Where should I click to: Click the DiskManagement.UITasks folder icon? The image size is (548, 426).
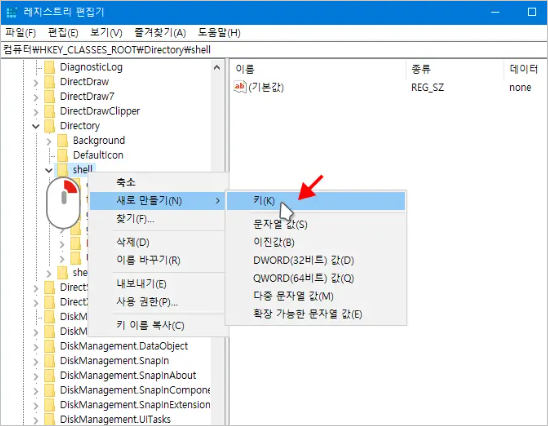[50, 419]
